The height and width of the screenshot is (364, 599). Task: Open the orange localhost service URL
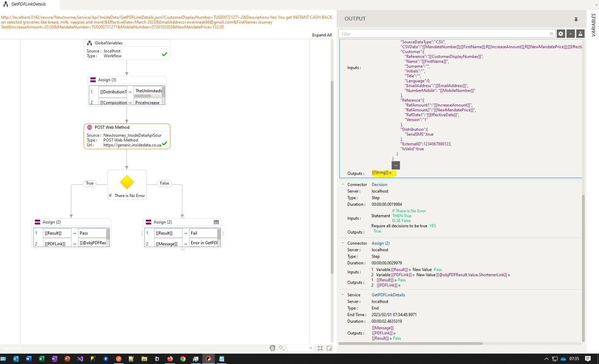tap(167, 22)
